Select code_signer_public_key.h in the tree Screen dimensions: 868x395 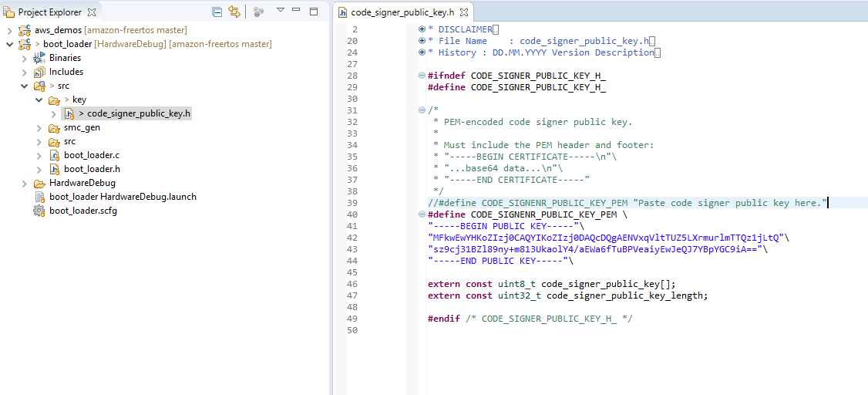[x=138, y=113]
